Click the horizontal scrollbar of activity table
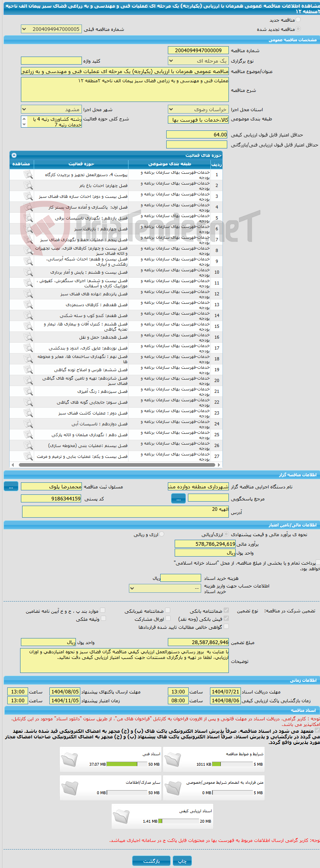The width and height of the screenshot is (320, 868). (116, 465)
